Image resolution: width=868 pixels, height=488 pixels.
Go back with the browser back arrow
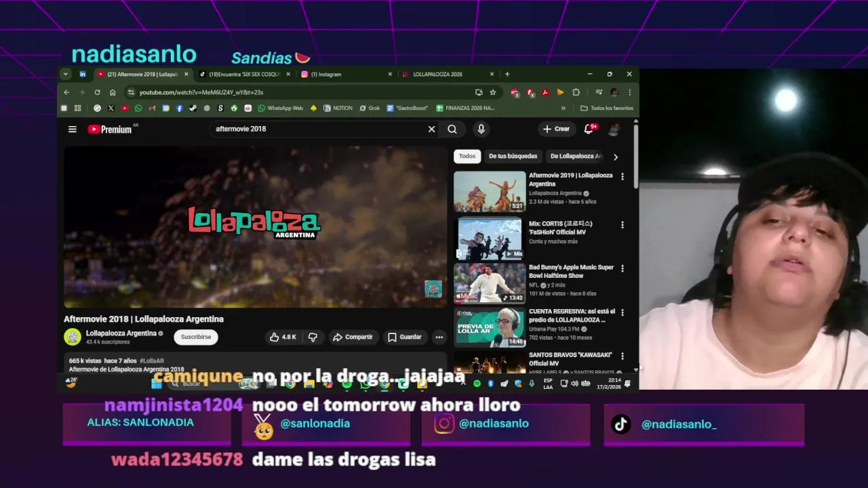66,92
